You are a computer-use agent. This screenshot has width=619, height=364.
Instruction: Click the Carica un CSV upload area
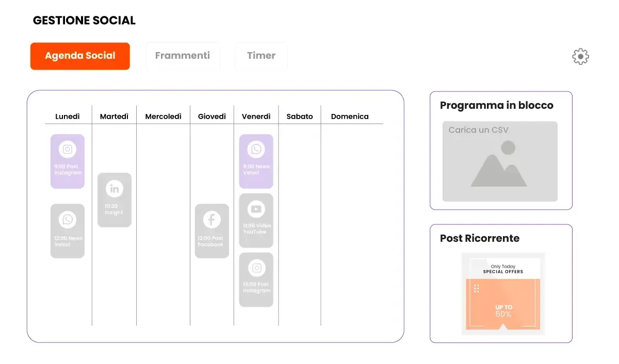(x=500, y=161)
